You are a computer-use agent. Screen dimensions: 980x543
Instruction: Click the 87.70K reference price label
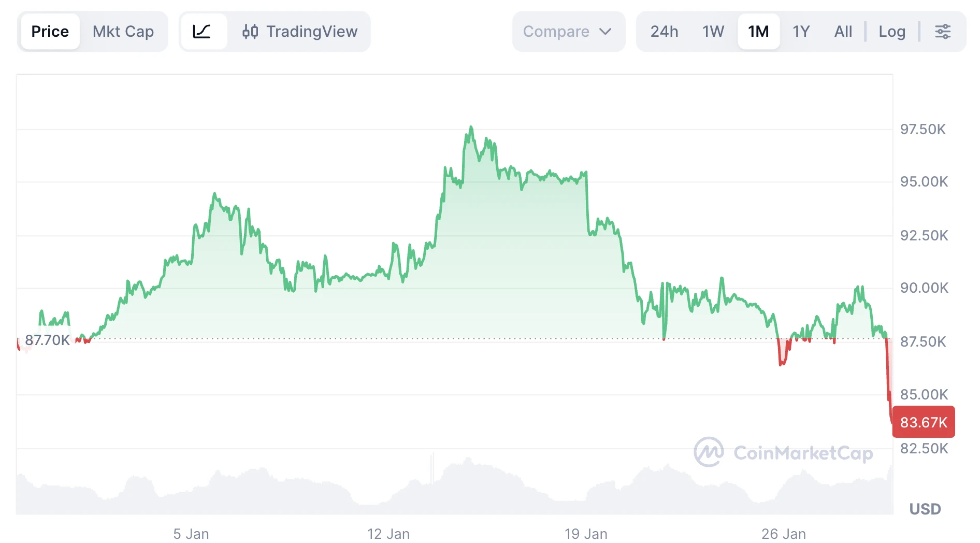click(47, 340)
